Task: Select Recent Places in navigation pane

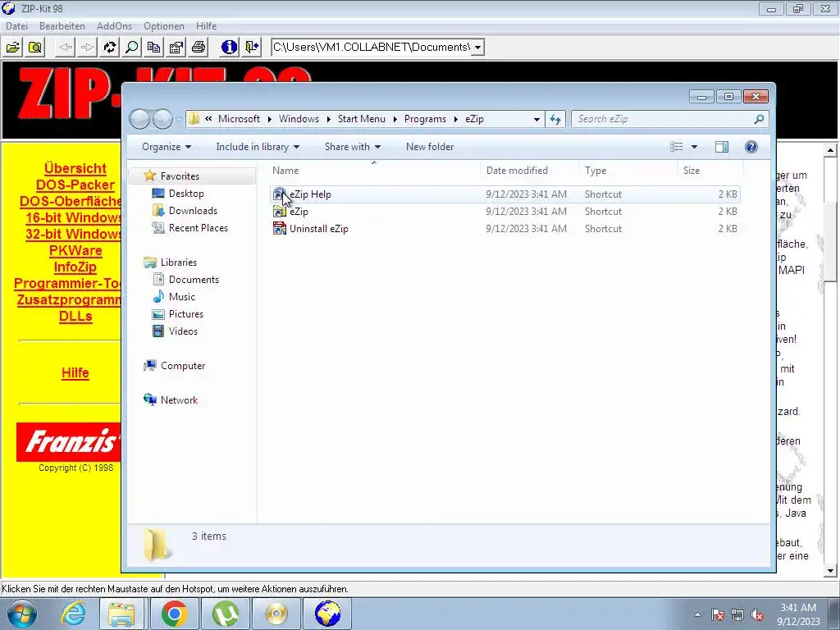Action: click(x=198, y=228)
